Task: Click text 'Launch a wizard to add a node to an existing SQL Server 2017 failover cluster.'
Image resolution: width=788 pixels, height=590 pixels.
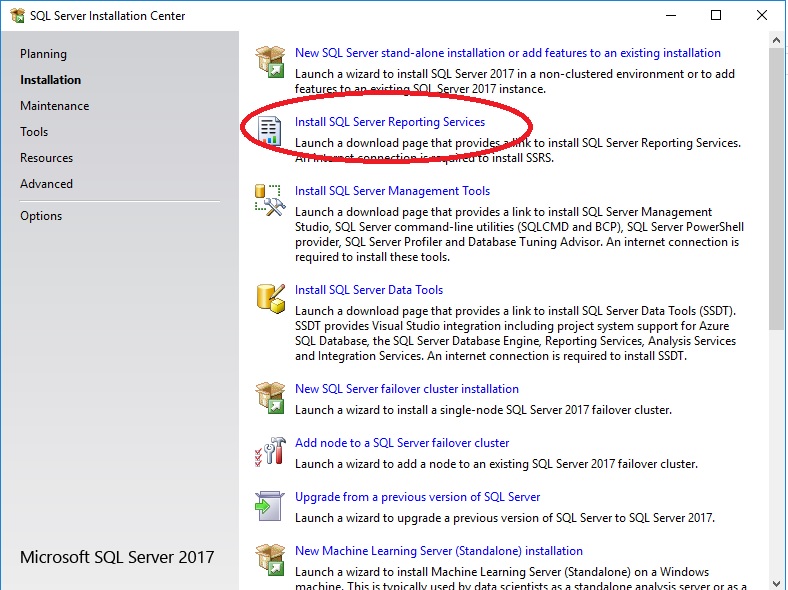Action: pyautogui.click(x=496, y=464)
